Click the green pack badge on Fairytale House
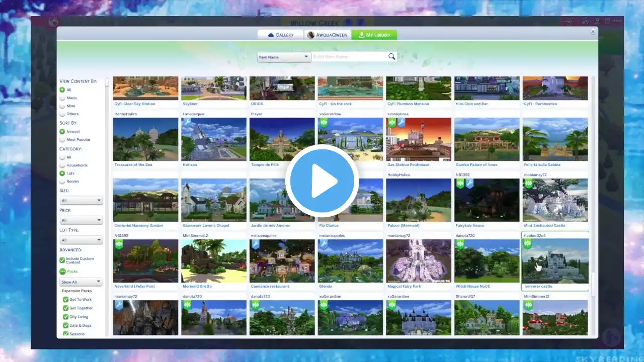This screenshot has height=362, width=644. (460, 184)
